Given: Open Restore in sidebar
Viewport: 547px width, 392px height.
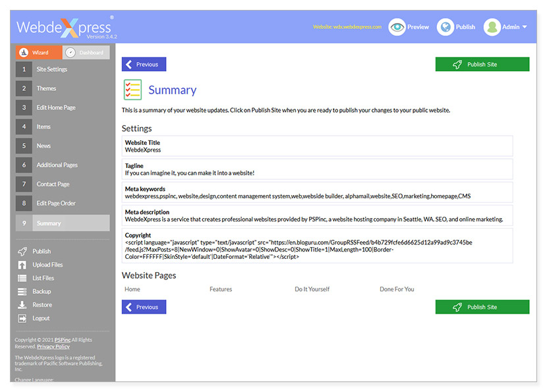Looking at the screenshot, I should pyautogui.click(x=42, y=305).
